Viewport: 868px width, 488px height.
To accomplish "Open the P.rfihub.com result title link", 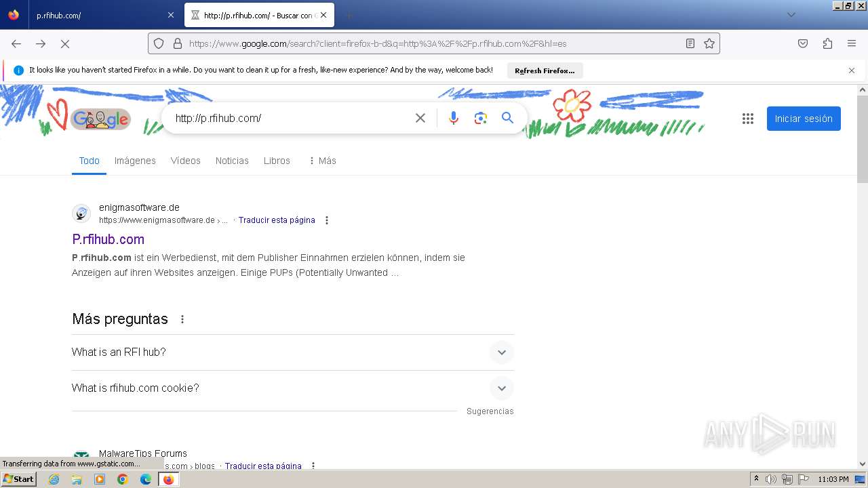I will tap(108, 239).
